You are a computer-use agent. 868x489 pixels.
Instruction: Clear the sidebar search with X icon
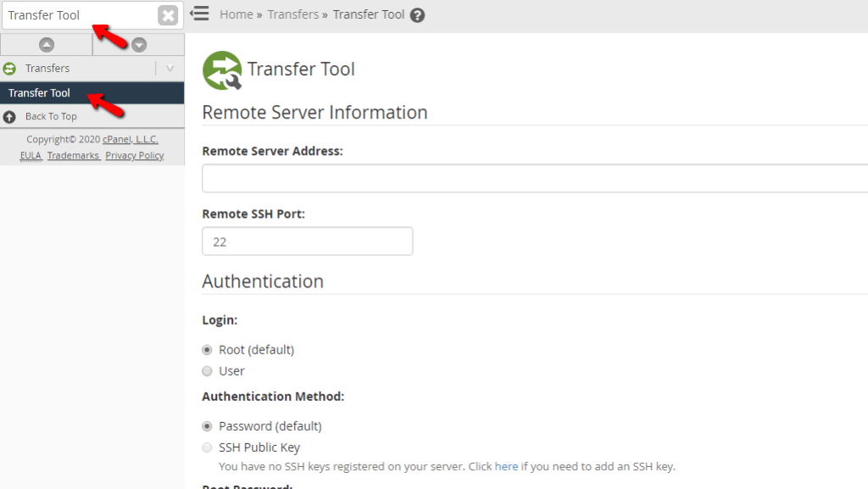coord(168,15)
